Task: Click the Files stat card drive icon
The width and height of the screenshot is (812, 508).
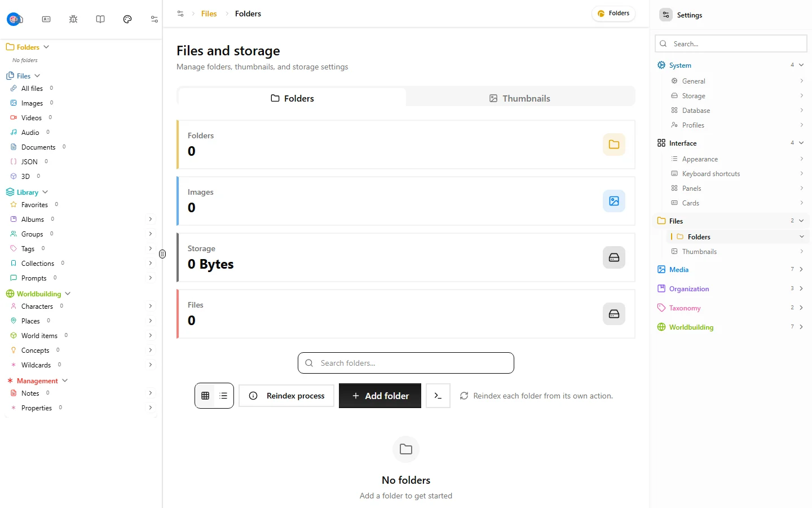Action: (614, 314)
